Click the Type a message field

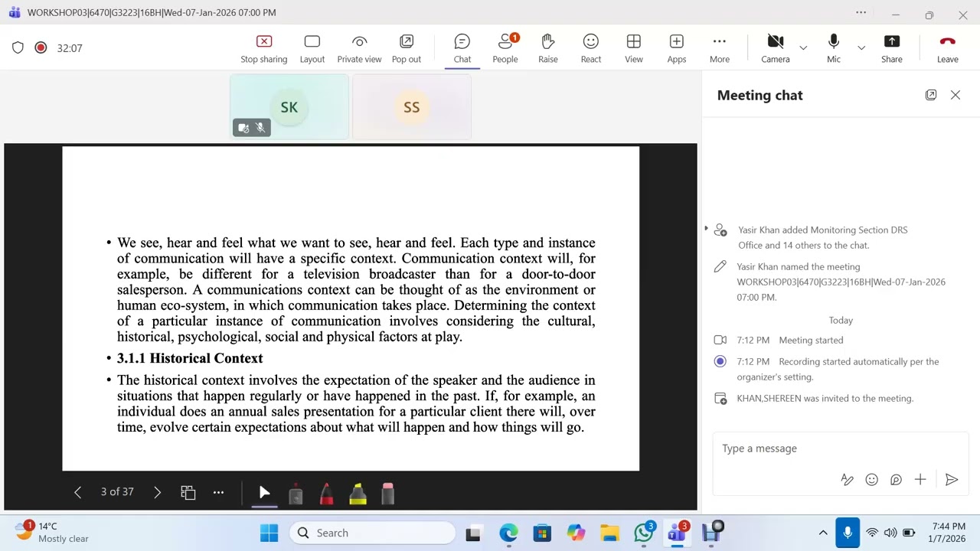point(841,448)
